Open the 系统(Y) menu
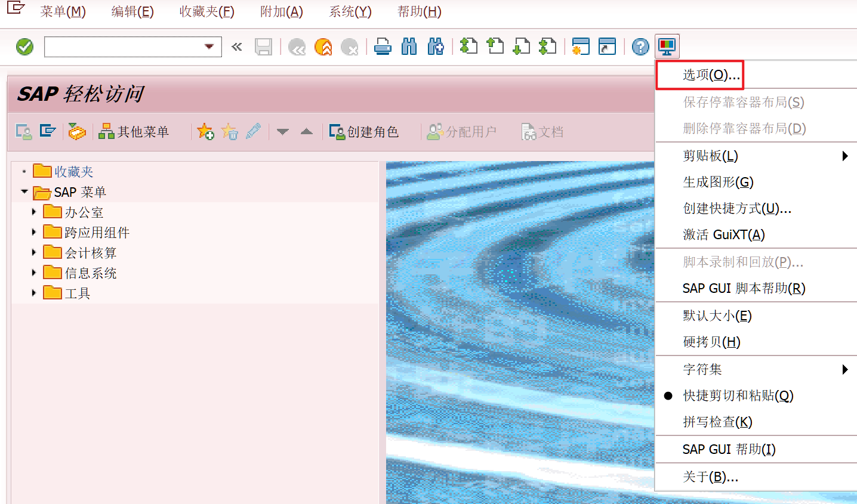The height and width of the screenshot is (504, 857). click(350, 11)
